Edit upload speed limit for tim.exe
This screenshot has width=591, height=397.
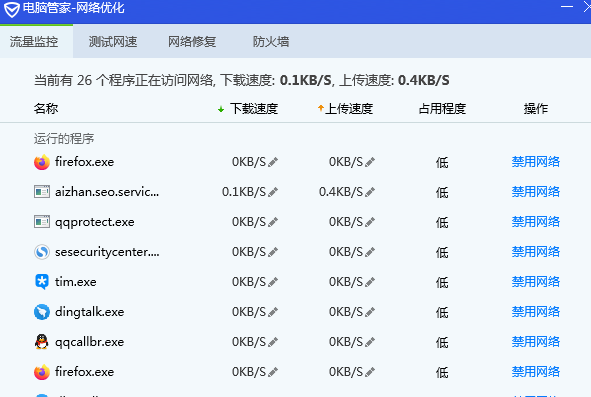coord(370,282)
